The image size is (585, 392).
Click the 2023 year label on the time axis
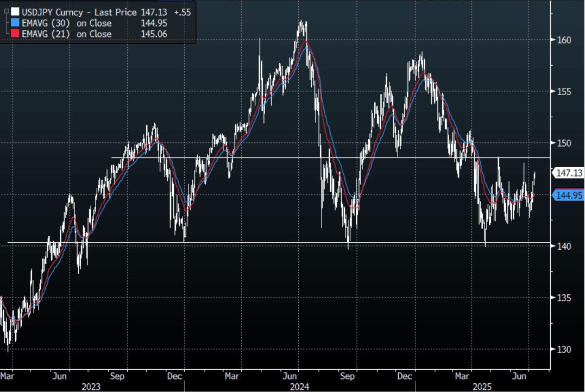coord(91,387)
